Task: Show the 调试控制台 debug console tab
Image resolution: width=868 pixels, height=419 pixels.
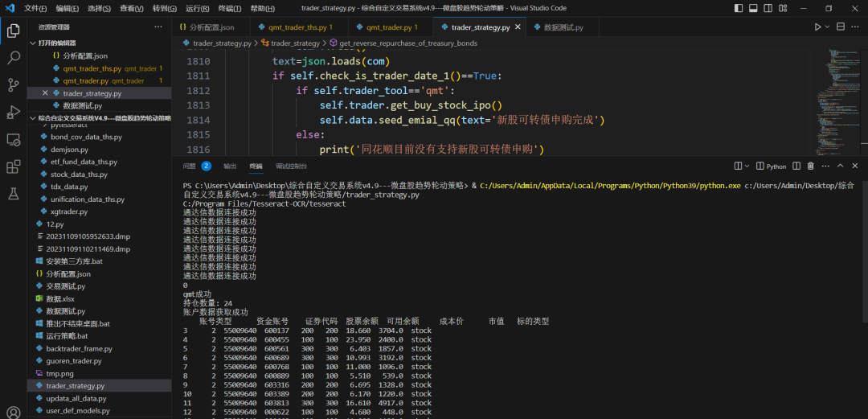Action: (291, 166)
